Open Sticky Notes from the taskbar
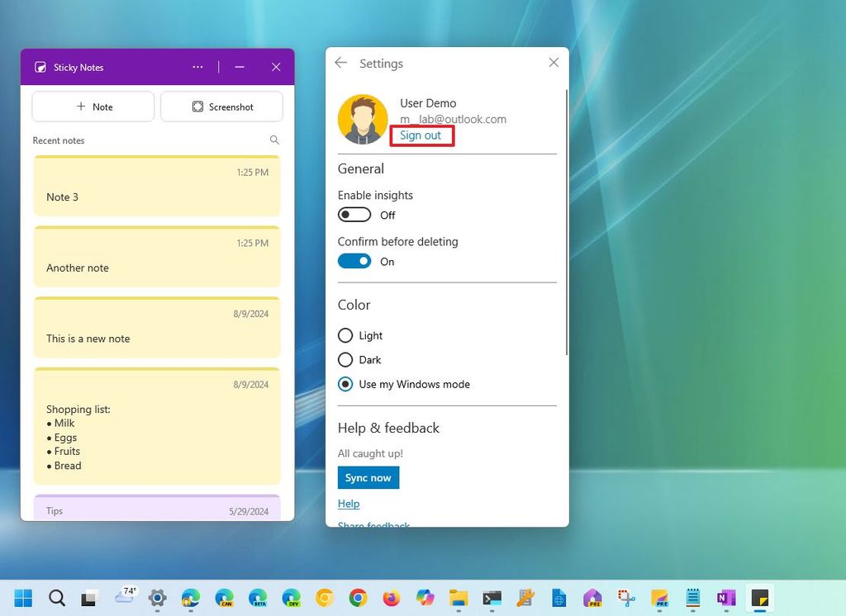846x616 pixels. 758,597
